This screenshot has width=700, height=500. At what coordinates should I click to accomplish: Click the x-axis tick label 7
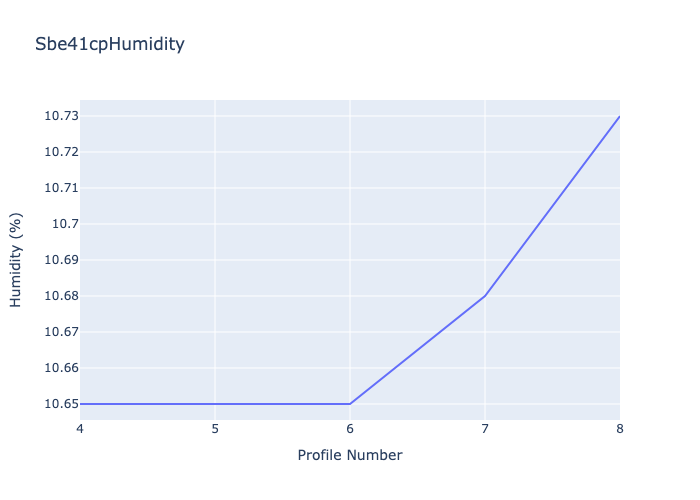pyautogui.click(x=485, y=429)
